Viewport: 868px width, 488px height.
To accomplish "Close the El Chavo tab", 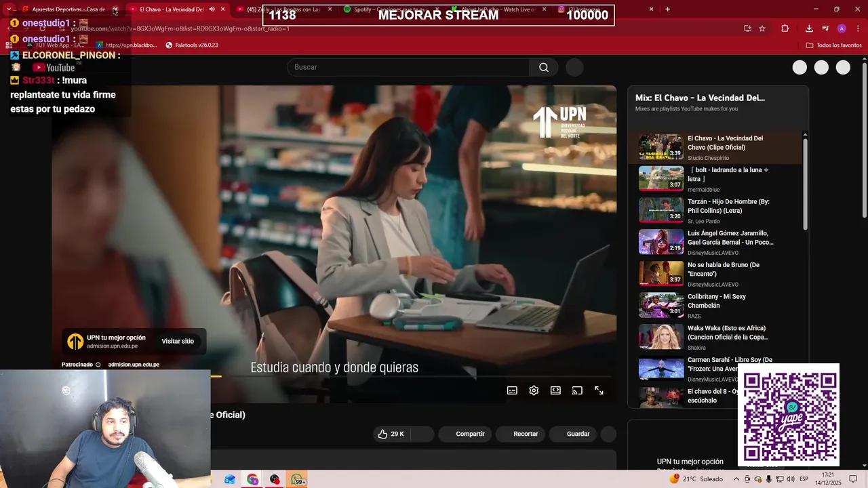I will (222, 9).
